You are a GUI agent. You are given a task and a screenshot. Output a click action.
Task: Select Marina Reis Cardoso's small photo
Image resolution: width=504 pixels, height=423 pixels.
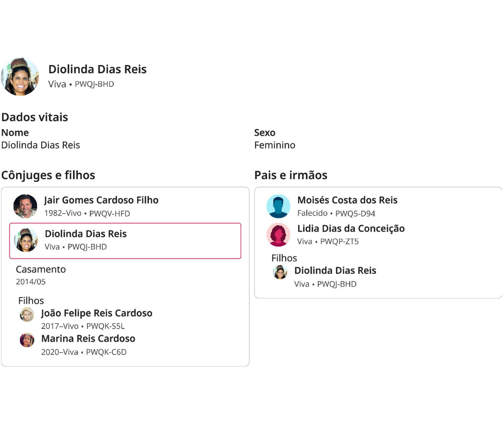pos(27,340)
